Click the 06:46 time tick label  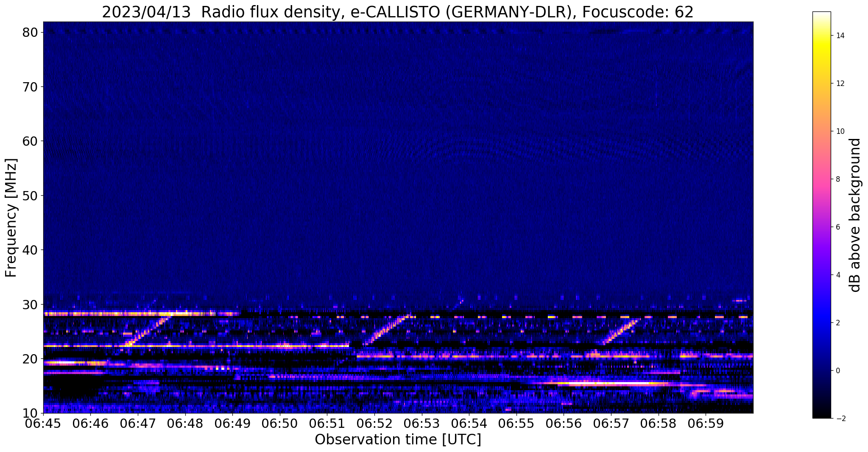pos(90,423)
